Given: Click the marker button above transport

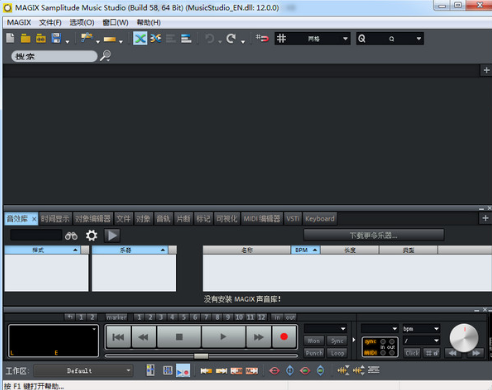Looking at the screenshot, I should [x=117, y=317].
